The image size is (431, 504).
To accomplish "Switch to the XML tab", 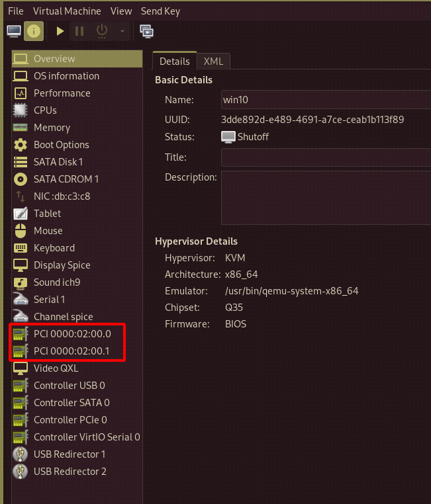I will coord(214,61).
